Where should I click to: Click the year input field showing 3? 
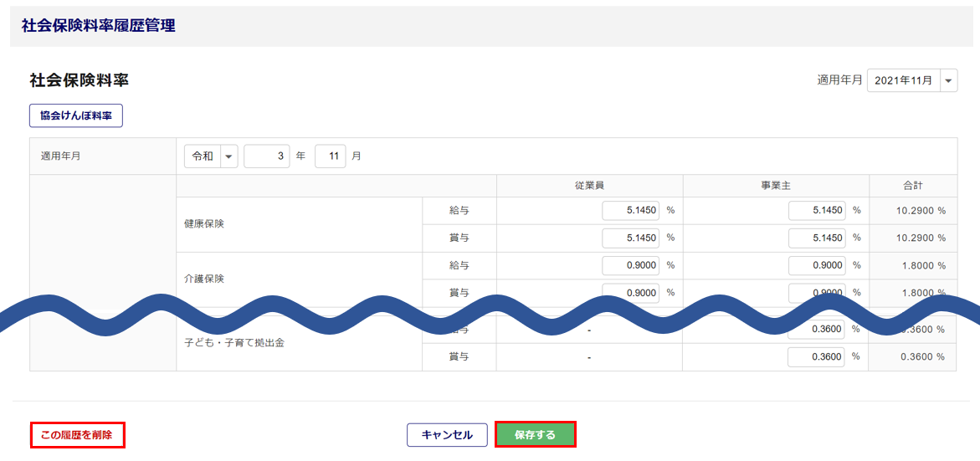pyautogui.click(x=267, y=156)
